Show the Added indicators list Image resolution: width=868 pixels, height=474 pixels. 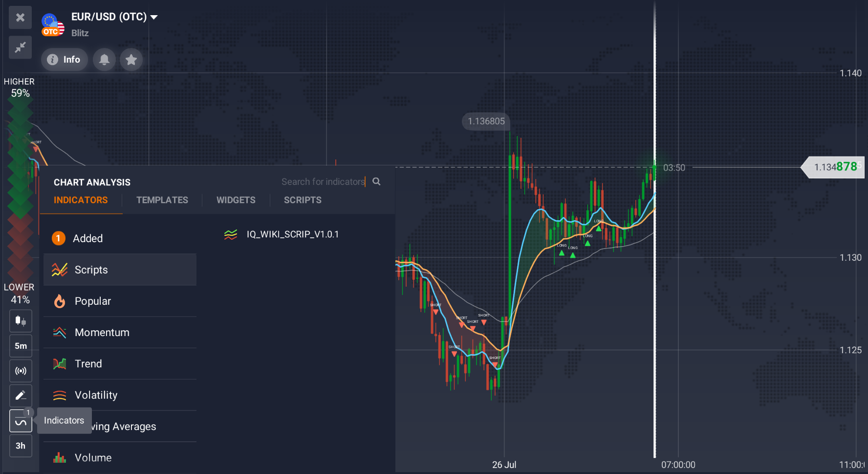[x=120, y=238]
